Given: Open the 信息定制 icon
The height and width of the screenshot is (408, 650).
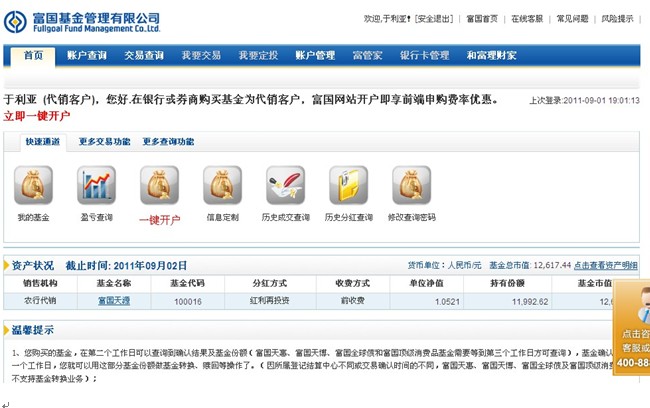Looking at the screenshot, I should pos(222,186).
